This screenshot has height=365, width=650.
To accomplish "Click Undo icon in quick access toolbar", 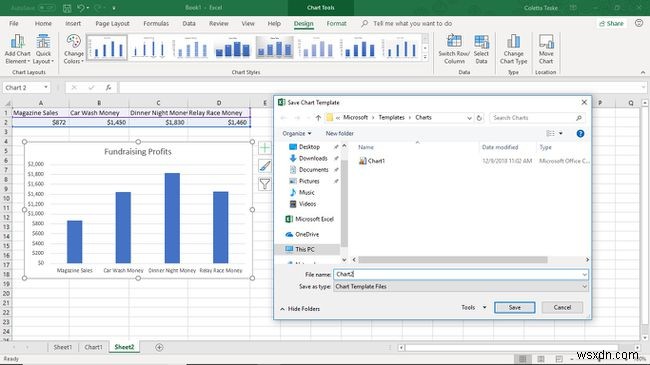I will (x=81, y=8).
